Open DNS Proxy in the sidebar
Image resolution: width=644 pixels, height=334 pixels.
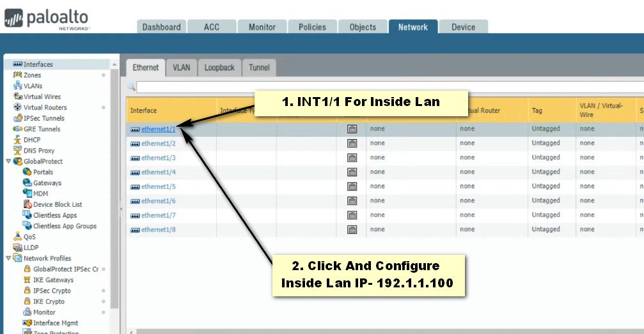(38, 151)
